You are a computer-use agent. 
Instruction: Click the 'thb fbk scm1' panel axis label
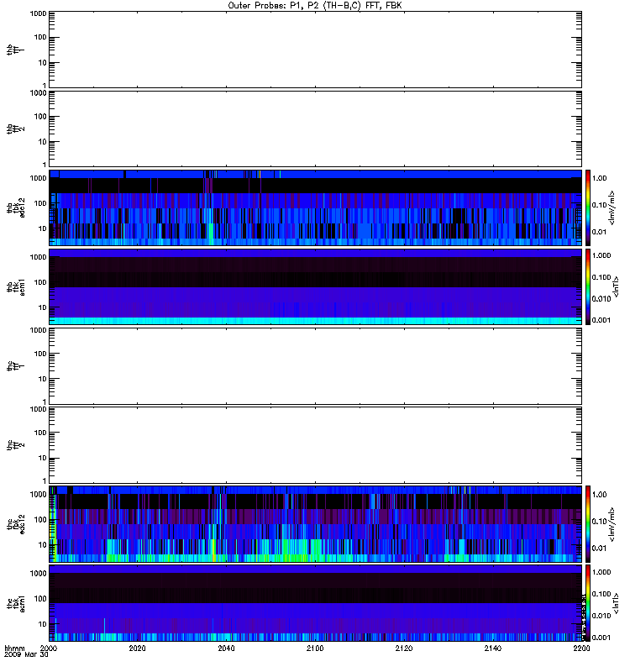tap(16, 286)
